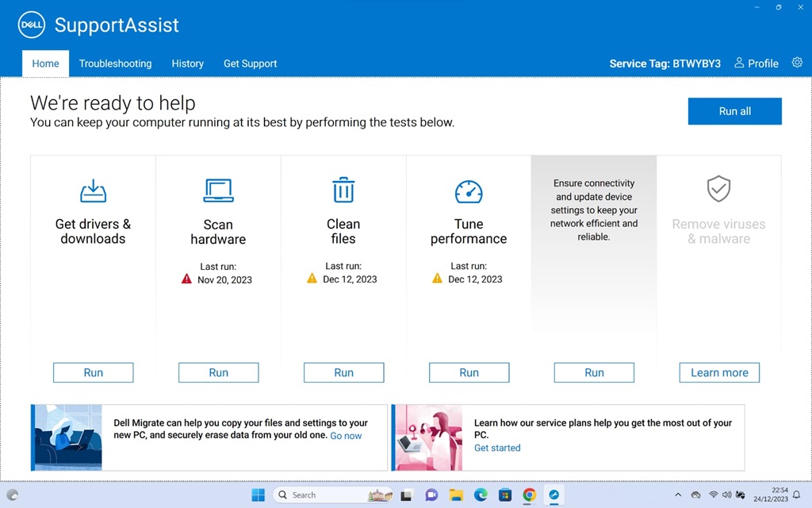Click the red warning icon under Scan hardware

[x=186, y=279]
